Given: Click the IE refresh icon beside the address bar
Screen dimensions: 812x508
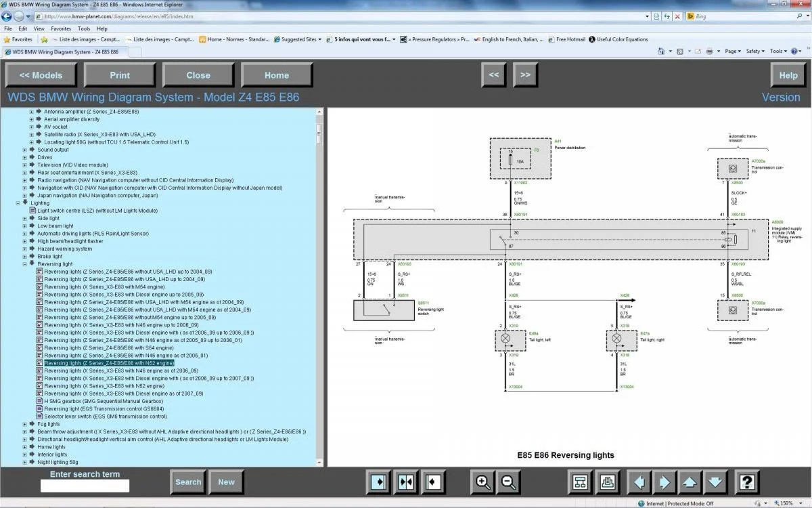Looking at the screenshot, I should (667, 16).
